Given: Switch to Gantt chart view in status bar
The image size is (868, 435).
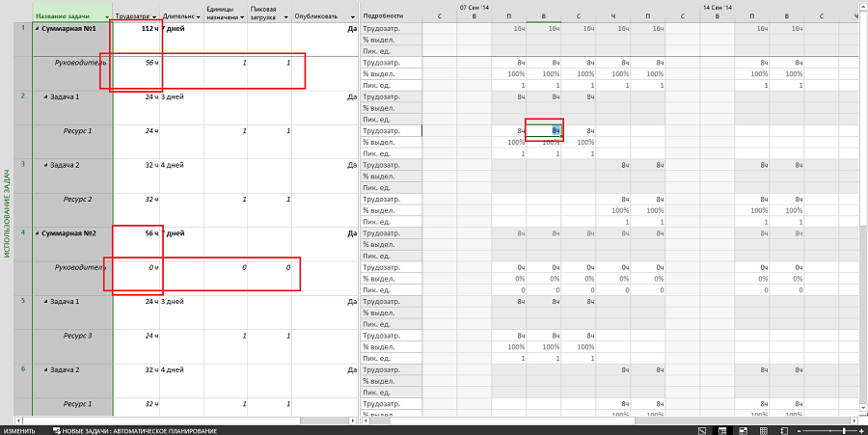Looking at the screenshot, I should 702,430.
